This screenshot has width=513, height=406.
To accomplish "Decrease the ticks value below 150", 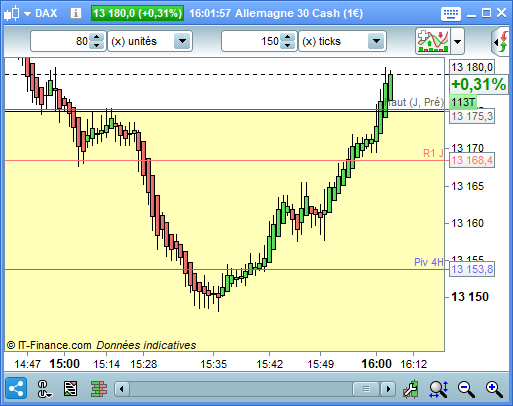I will [288, 46].
